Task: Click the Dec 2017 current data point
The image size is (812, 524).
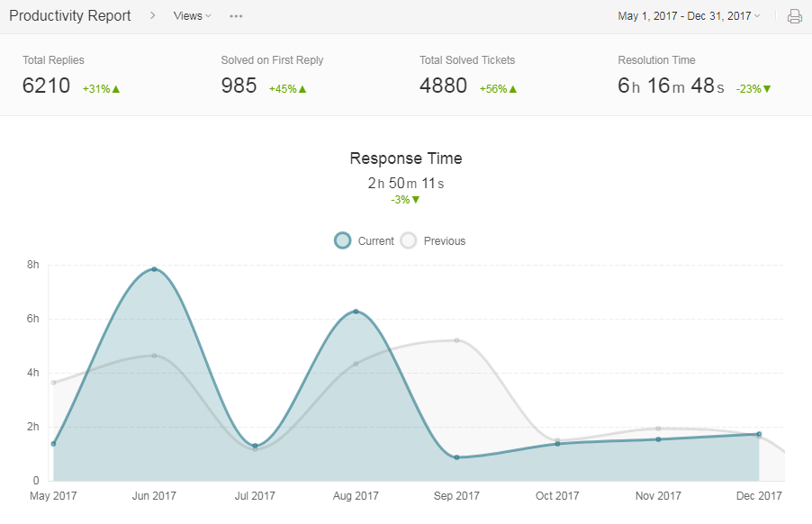Action: pyautogui.click(x=759, y=434)
